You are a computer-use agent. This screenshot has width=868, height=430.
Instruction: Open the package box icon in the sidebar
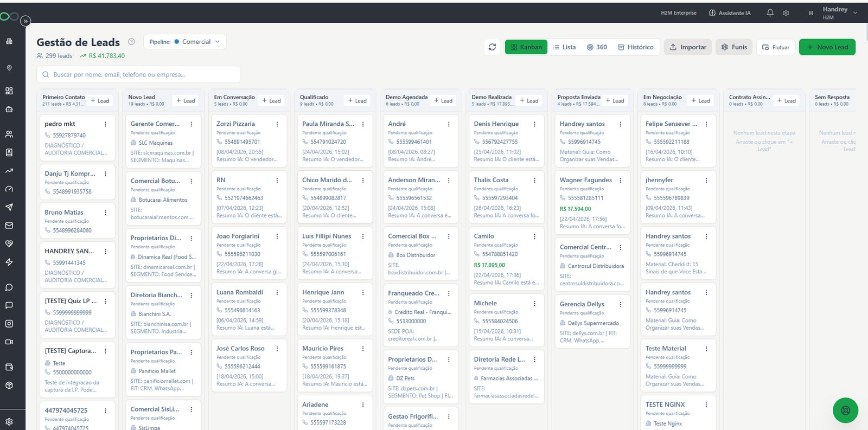tap(9, 386)
